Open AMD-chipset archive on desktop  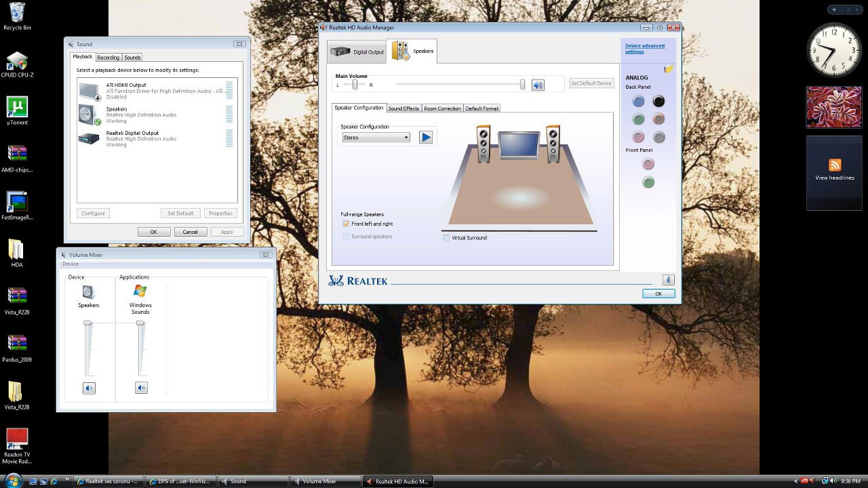point(17,158)
